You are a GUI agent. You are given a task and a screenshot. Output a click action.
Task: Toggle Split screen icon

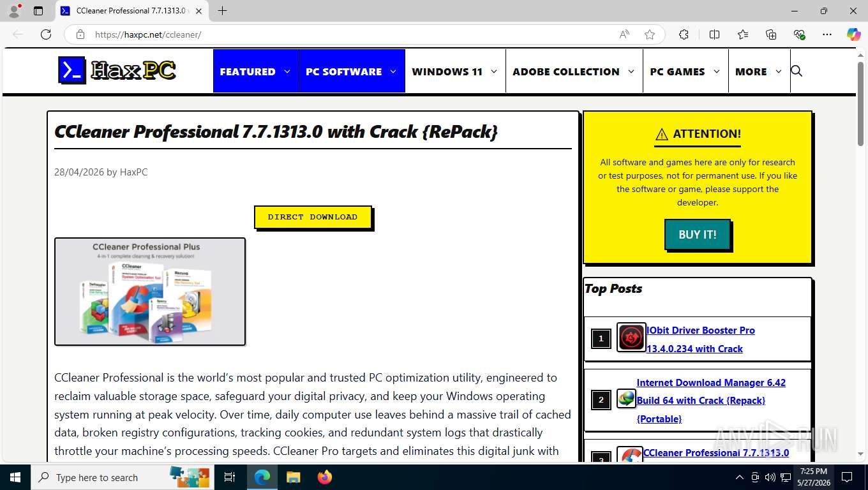[x=714, y=34]
